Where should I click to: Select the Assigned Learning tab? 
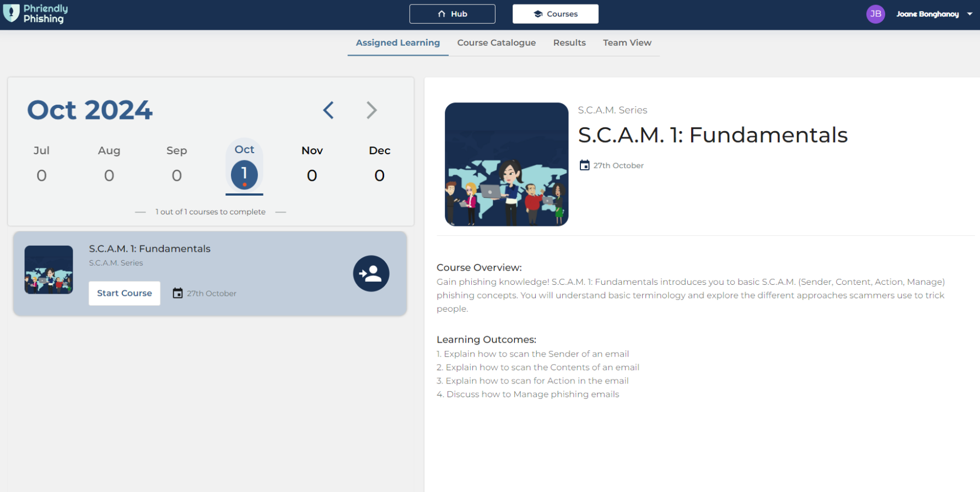(x=397, y=42)
